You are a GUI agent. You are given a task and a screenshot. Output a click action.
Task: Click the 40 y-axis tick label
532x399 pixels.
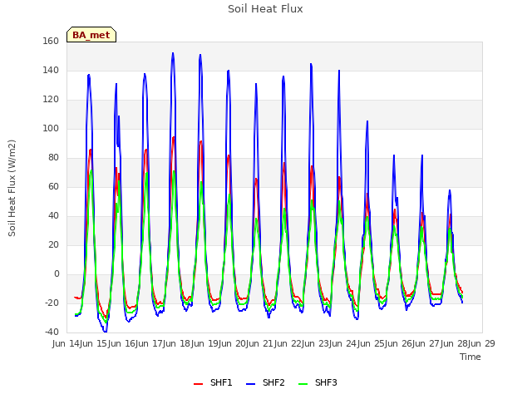tap(53, 216)
